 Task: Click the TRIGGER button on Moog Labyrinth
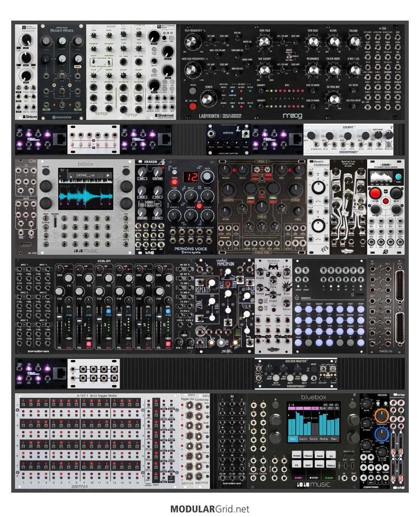point(193,91)
